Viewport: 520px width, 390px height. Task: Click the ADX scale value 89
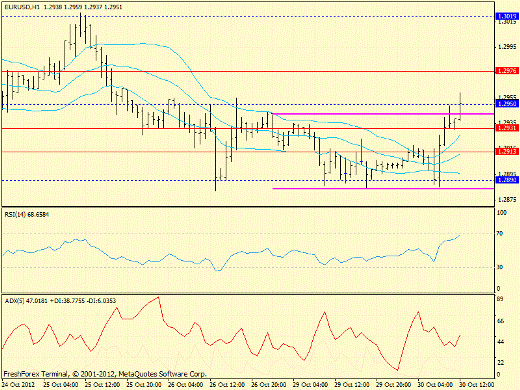[500, 299]
